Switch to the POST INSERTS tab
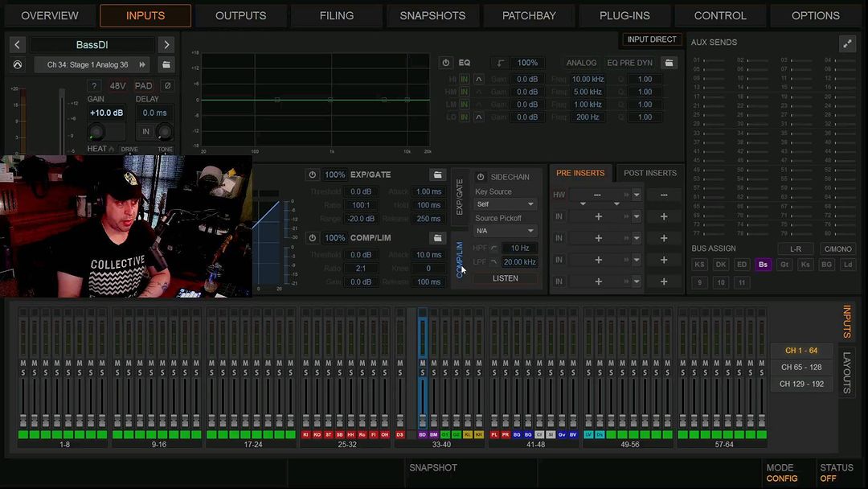Viewport: 868px width, 489px height. tap(650, 173)
